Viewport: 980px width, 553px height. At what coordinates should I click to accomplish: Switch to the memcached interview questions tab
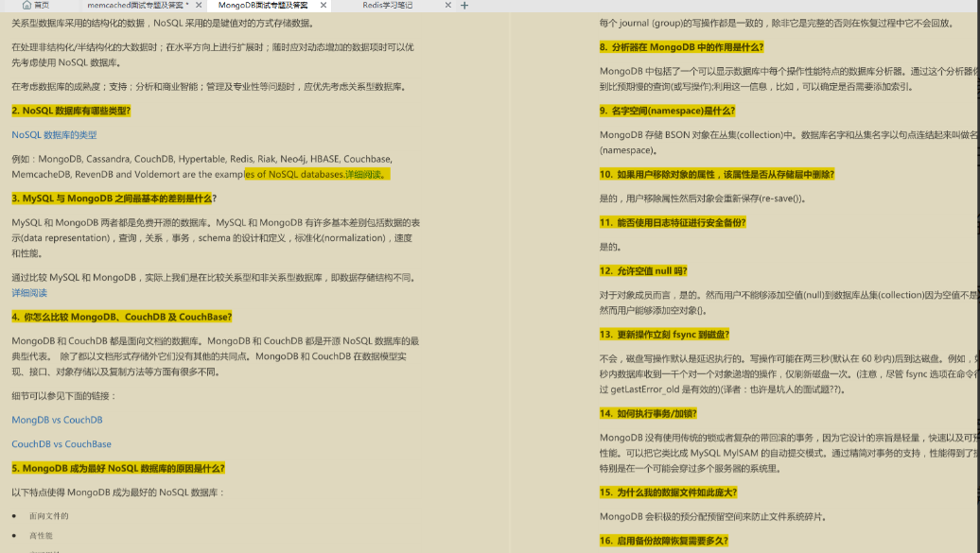point(137,5)
